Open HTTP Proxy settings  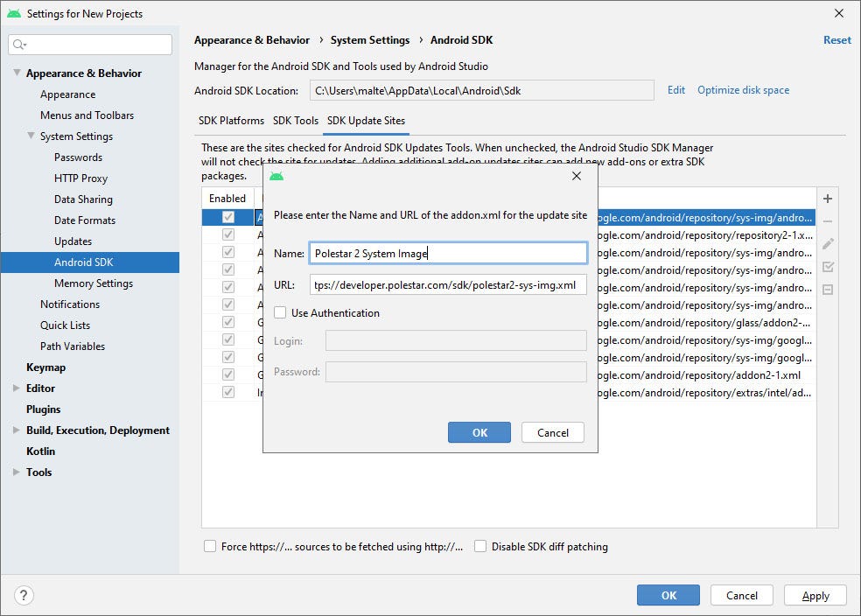[x=80, y=178]
